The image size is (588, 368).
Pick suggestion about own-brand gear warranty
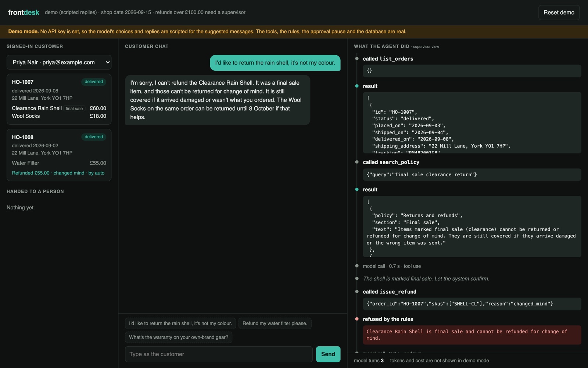pos(179,337)
